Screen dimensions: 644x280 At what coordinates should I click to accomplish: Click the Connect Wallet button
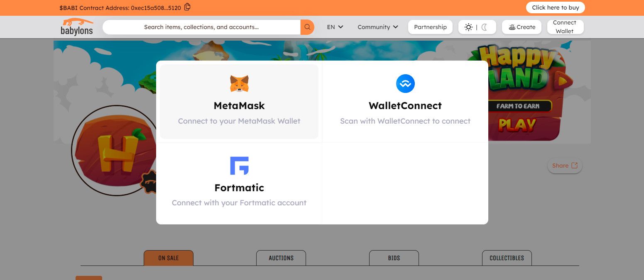[565, 27]
